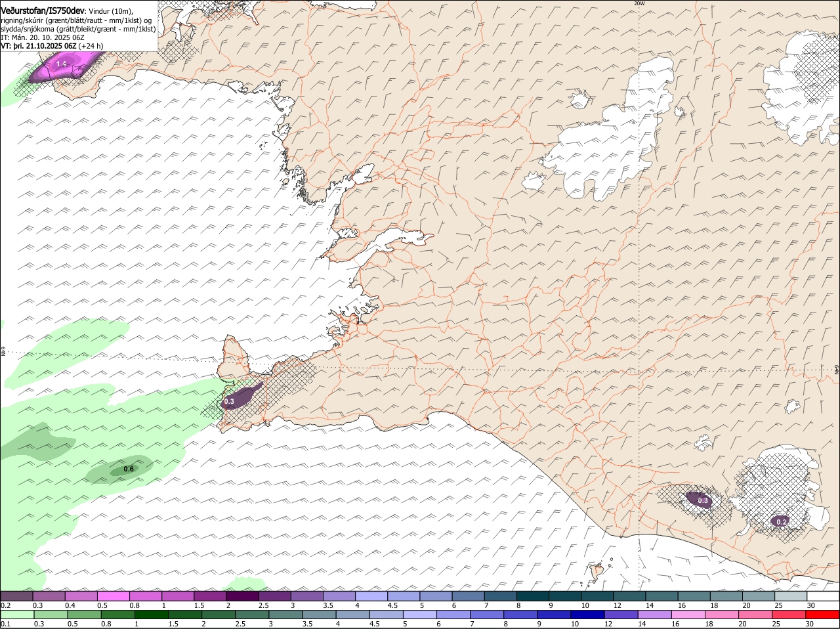Click the Vestmannaeyjar island off the south coast

coord(597,571)
